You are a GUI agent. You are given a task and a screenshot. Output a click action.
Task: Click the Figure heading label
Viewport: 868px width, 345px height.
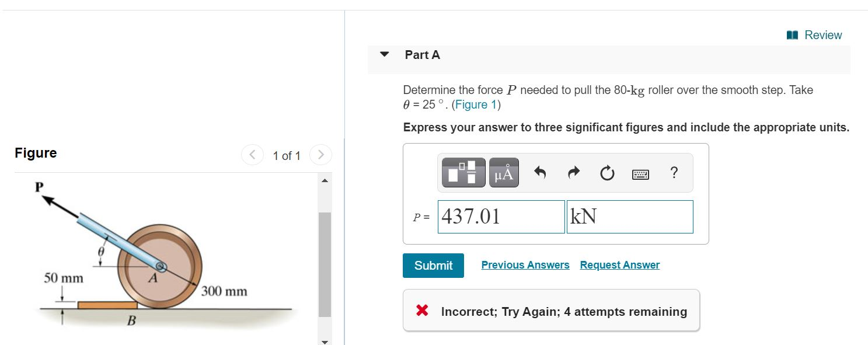[x=36, y=153]
